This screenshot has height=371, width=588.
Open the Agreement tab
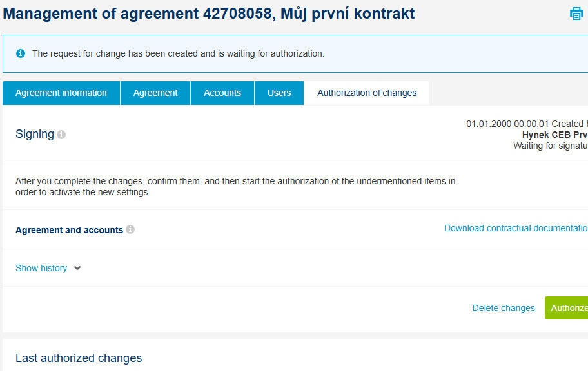click(x=155, y=93)
